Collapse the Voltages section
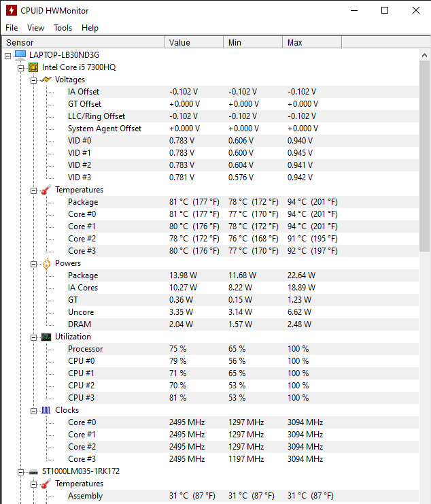The width and height of the screenshot is (431, 504). (x=33, y=80)
